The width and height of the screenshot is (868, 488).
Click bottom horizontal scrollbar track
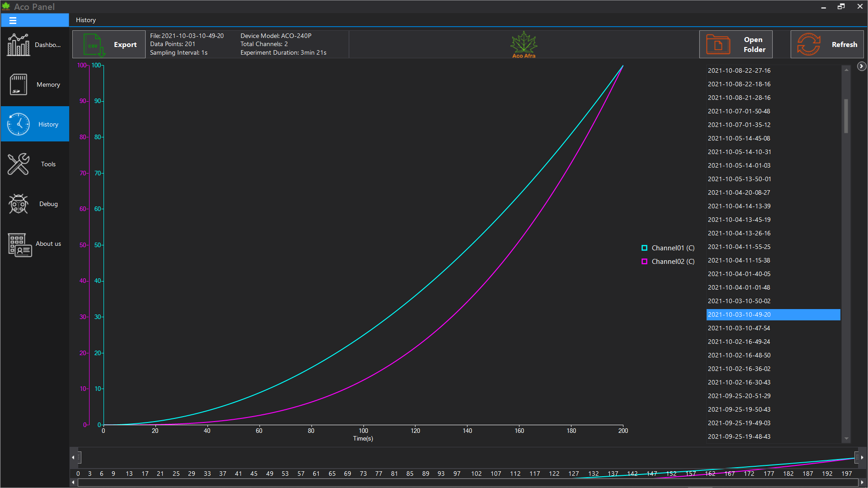(468, 483)
